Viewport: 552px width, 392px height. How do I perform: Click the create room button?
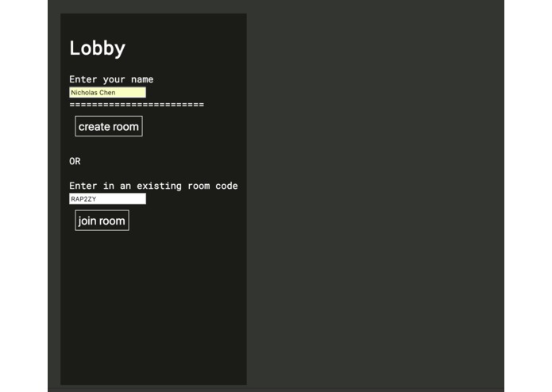(x=109, y=126)
